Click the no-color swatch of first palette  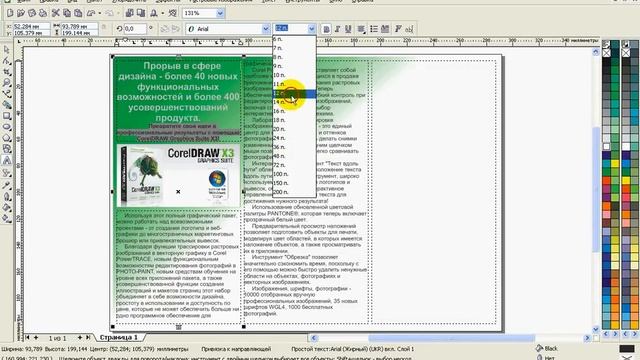tap(606, 53)
